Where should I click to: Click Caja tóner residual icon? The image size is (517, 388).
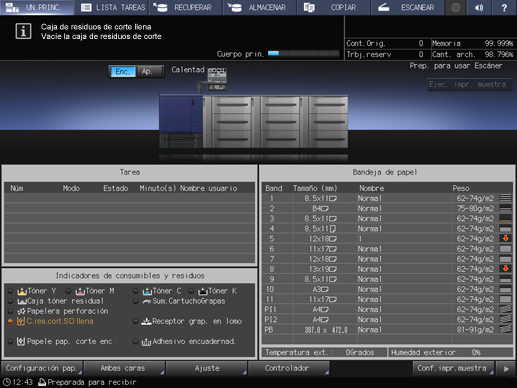pyautogui.click(x=22, y=301)
